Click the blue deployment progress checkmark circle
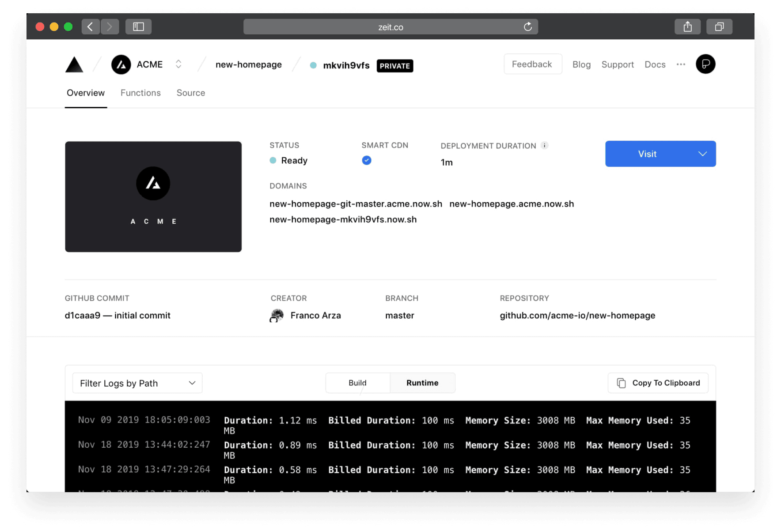Screen dimensions: 781x532 click(367, 160)
